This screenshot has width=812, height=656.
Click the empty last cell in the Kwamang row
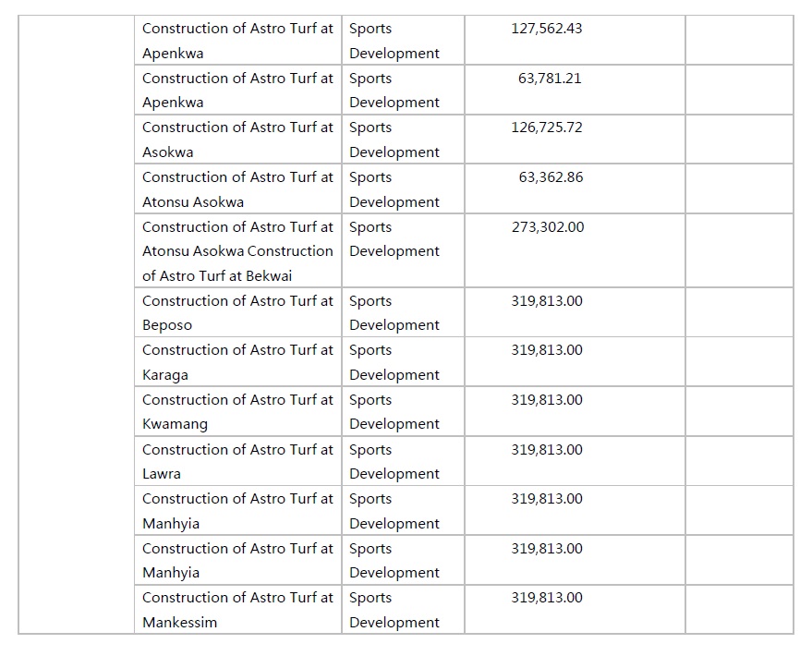(x=738, y=412)
